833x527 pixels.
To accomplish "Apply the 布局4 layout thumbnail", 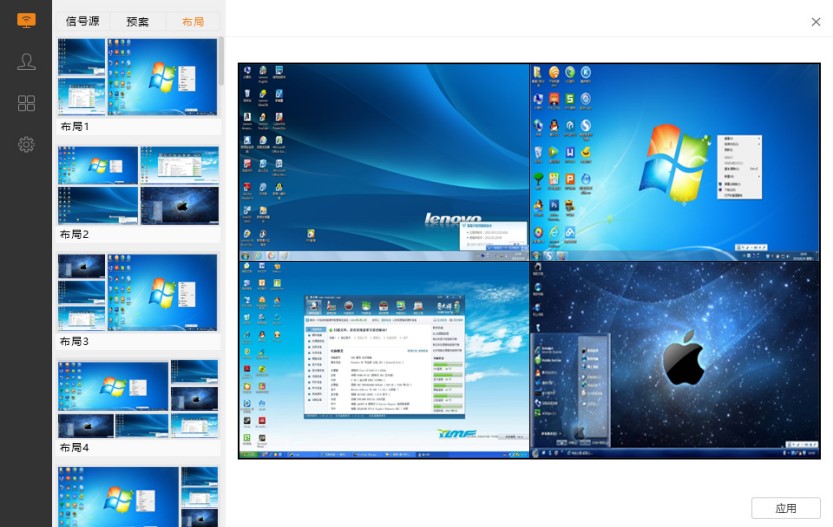I will coord(137,399).
